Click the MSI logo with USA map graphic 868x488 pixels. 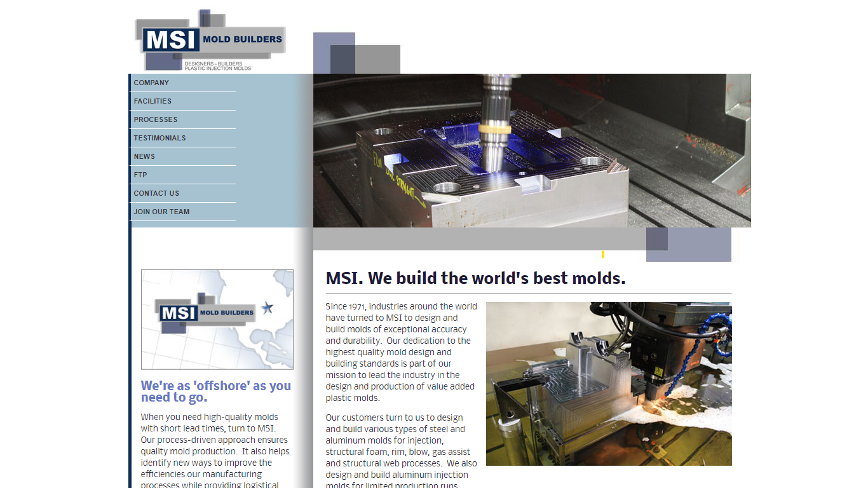217,319
